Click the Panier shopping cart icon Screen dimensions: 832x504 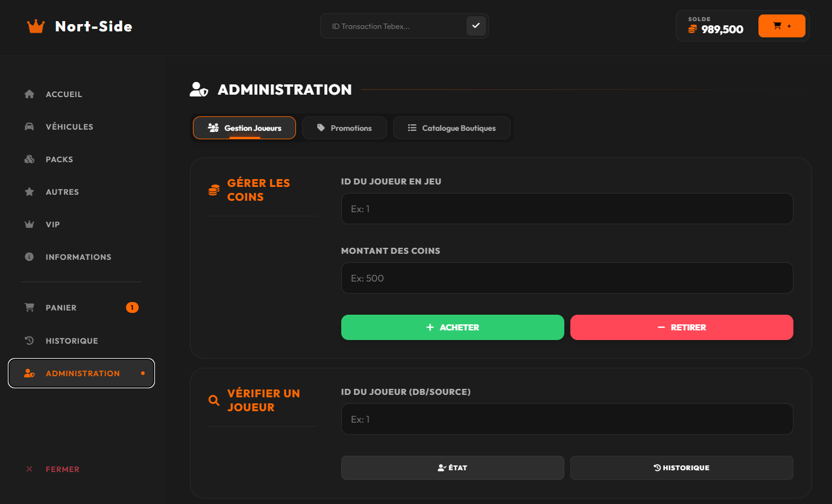pos(29,307)
